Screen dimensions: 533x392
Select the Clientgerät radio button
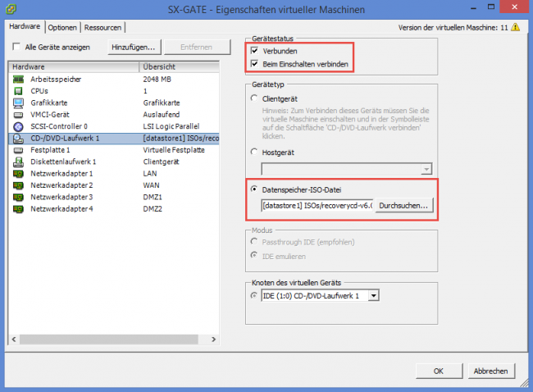pyautogui.click(x=254, y=98)
